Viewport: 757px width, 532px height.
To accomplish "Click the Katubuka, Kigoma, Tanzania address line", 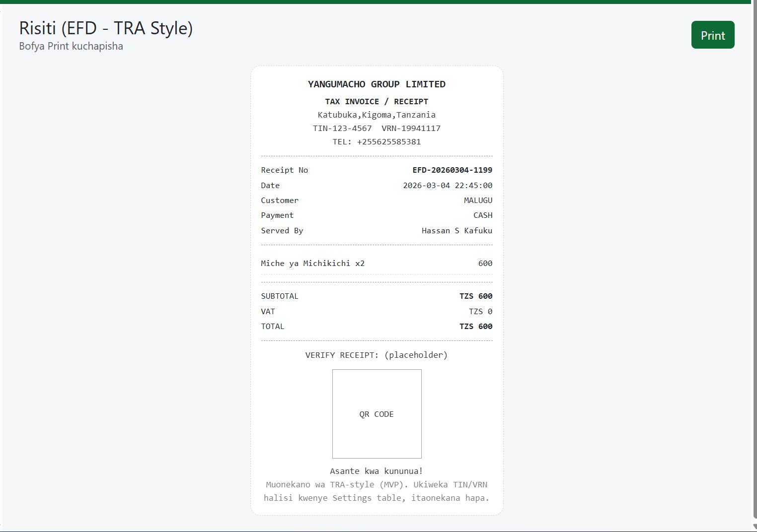I will click(377, 115).
